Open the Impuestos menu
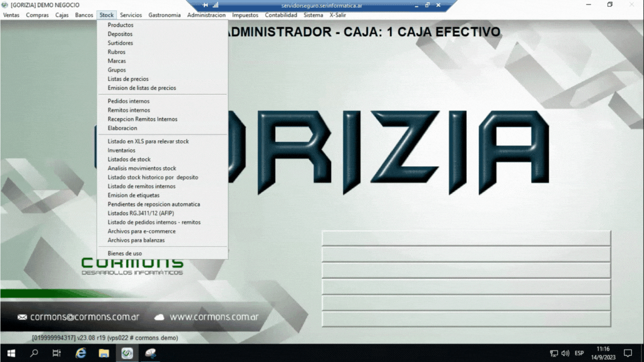644x362 pixels. [x=245, y=15]
